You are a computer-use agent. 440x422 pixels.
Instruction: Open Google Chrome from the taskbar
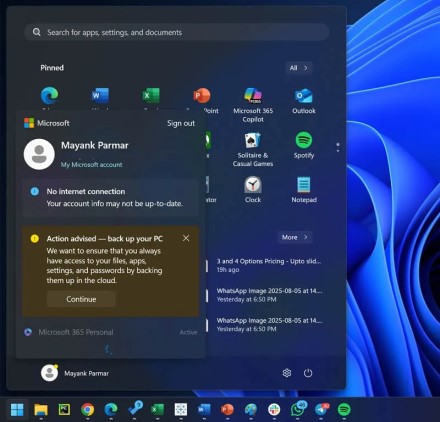click(88, 409)
